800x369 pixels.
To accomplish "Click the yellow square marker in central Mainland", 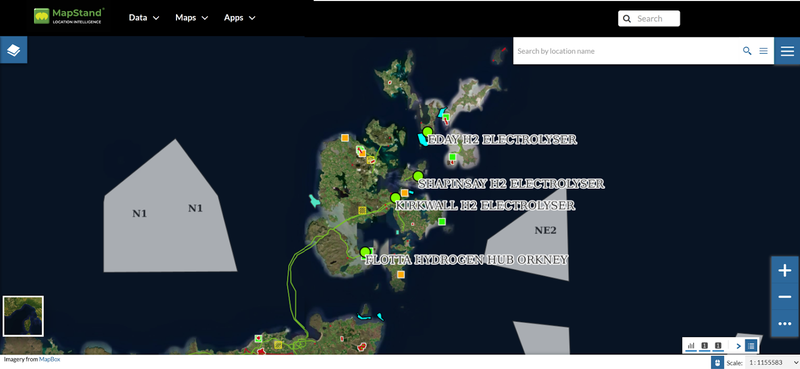I will click(x=362, y=210).
